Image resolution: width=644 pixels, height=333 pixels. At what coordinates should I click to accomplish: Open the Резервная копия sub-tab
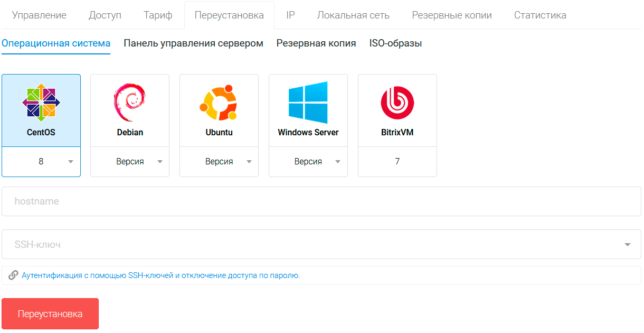point(316,43)
